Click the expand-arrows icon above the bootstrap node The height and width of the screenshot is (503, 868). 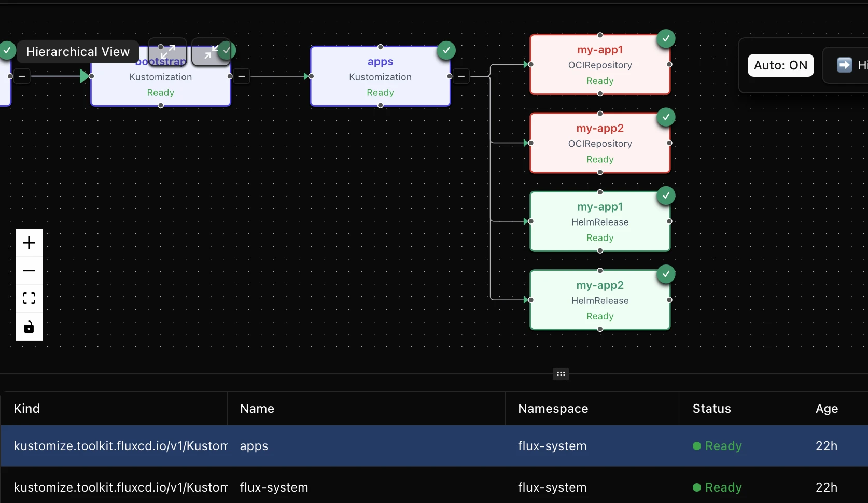[167, 52]
